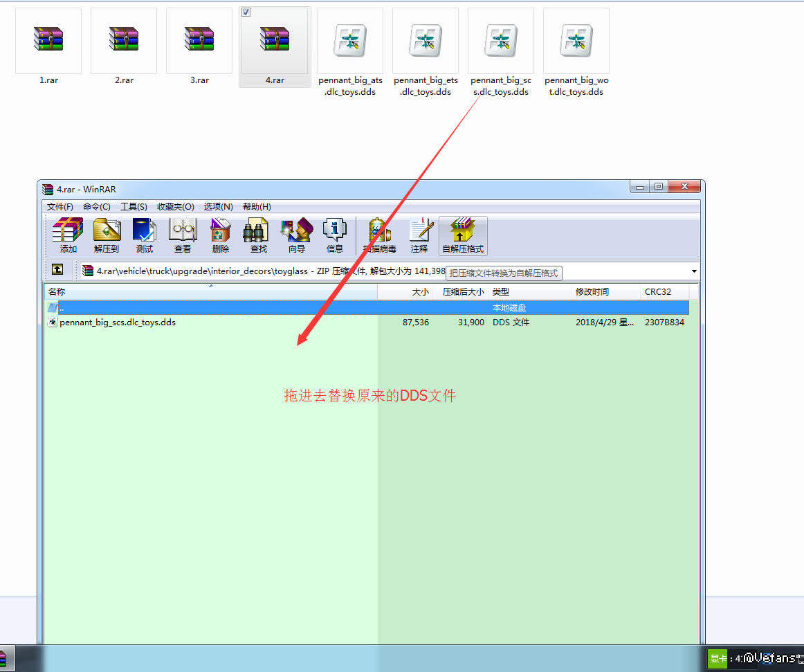Open the Wizard (向导) toolbar icon
The width and height of the screenshot is (804, 672).
click(296, 236)
